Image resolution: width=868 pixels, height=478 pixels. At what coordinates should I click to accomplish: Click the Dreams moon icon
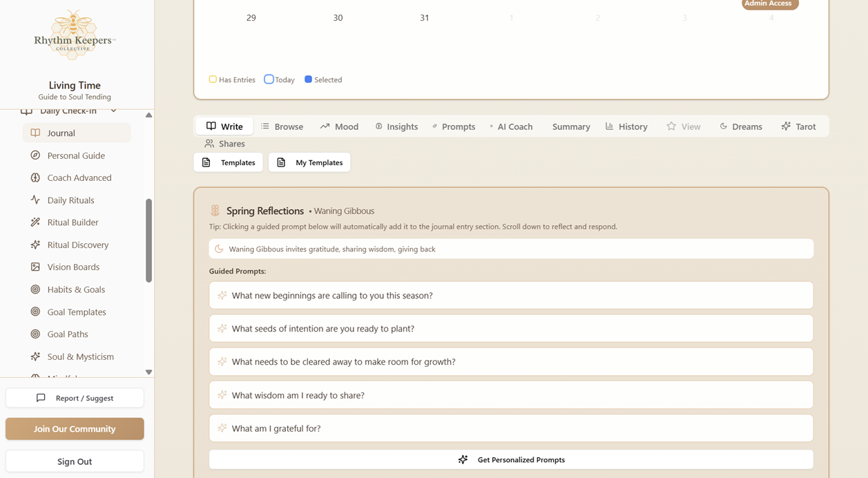724,126
